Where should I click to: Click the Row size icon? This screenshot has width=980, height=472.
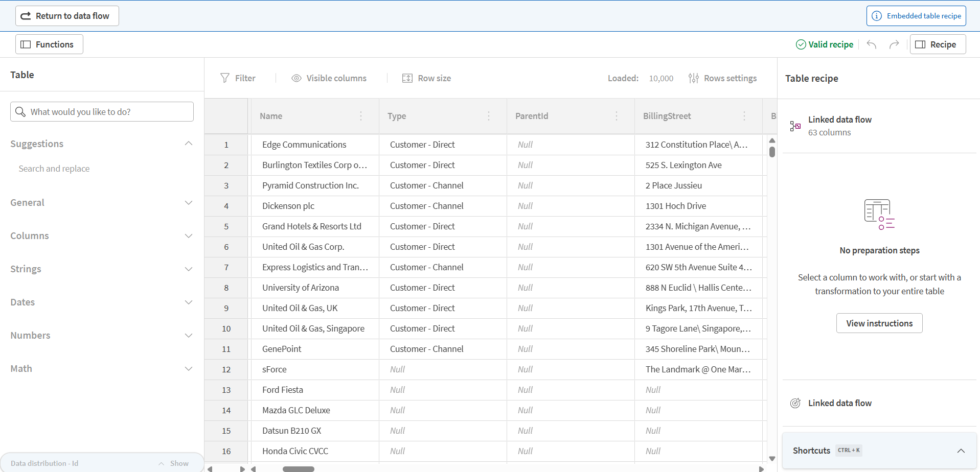[x=408, y=78]
